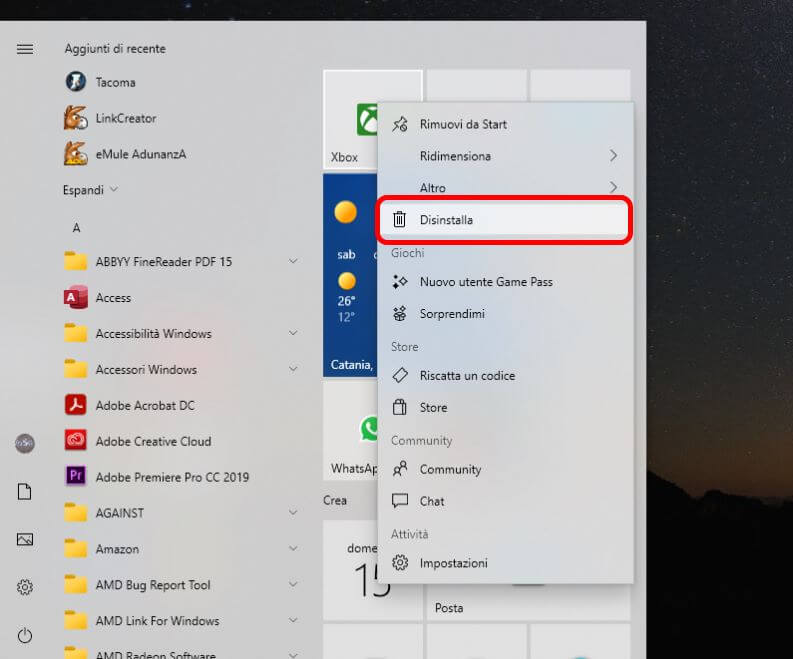Click the Adobe Creative Cloud icon
The width and height of the screenshot is (793, 659).
point(76,441)
